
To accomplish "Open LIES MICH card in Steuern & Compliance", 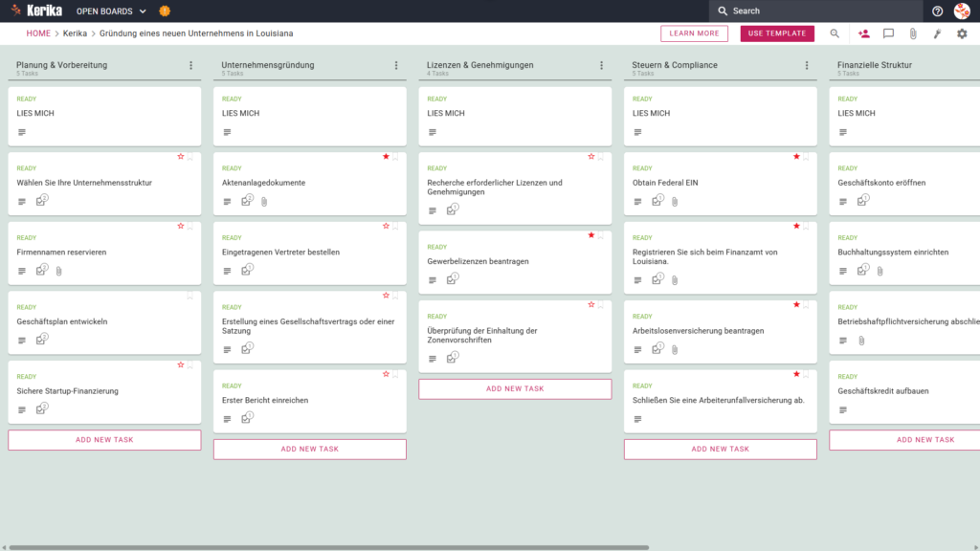I will pos(720,116).
